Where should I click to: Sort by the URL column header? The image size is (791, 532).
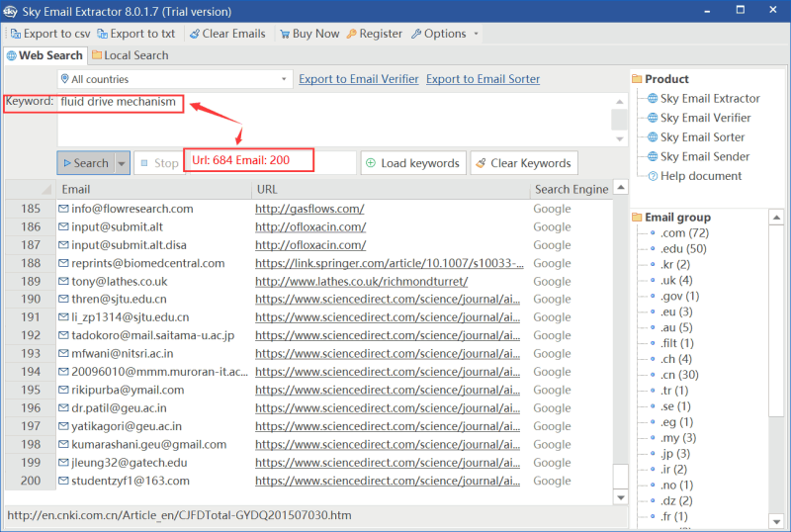[391, 189]
